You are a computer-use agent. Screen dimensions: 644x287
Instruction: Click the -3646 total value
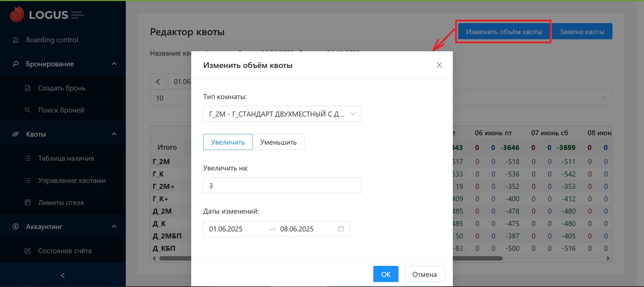[x=510, y=147]
